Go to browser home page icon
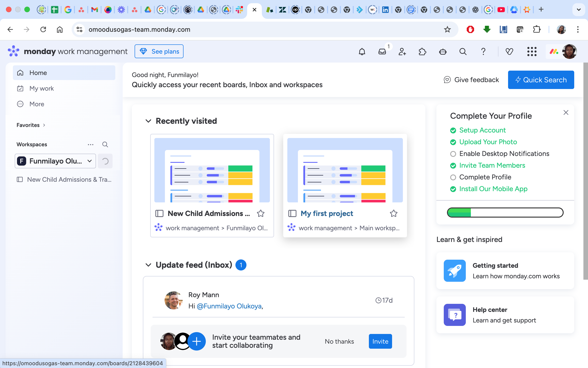Viewport: 588px width, 368px height. [x=60, y=29]
